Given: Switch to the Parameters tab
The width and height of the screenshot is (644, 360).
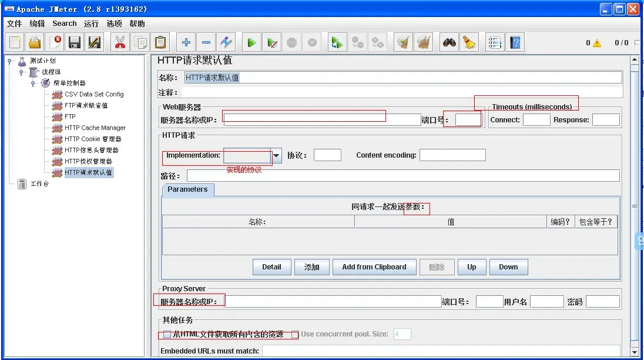Looking at the screenshot, I should point(187,189).
